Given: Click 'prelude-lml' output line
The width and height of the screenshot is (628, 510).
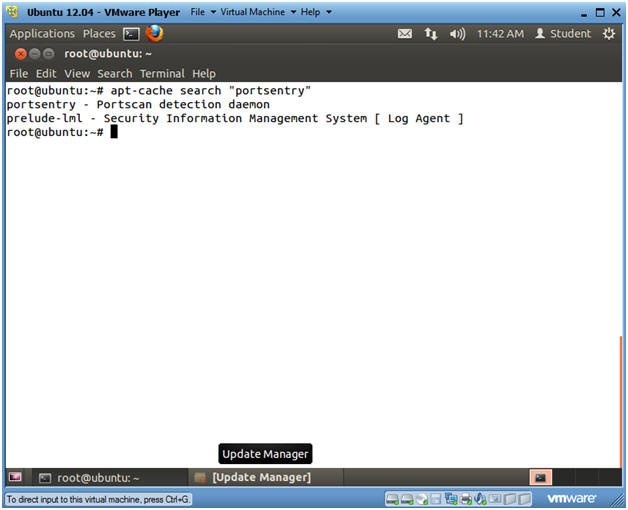Looking at the screenshot, I should tap(235, 119).
